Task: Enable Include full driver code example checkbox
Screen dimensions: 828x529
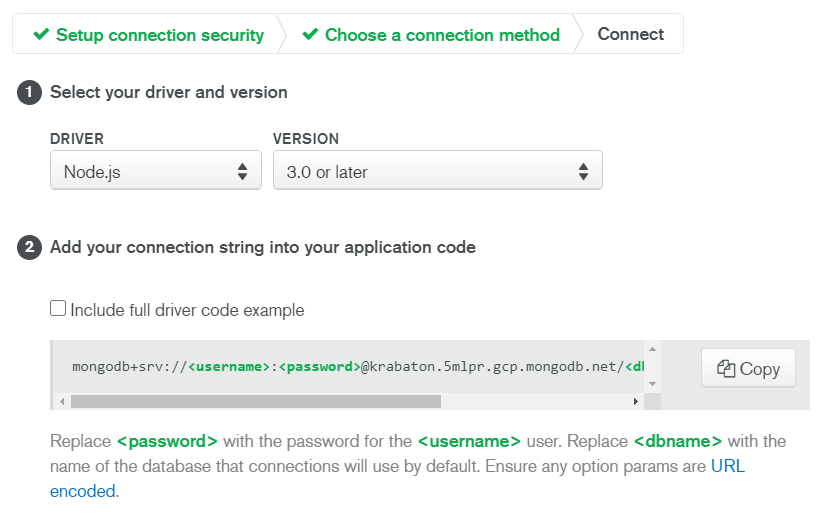Action: pyautogui.click(x=58, y=308)
